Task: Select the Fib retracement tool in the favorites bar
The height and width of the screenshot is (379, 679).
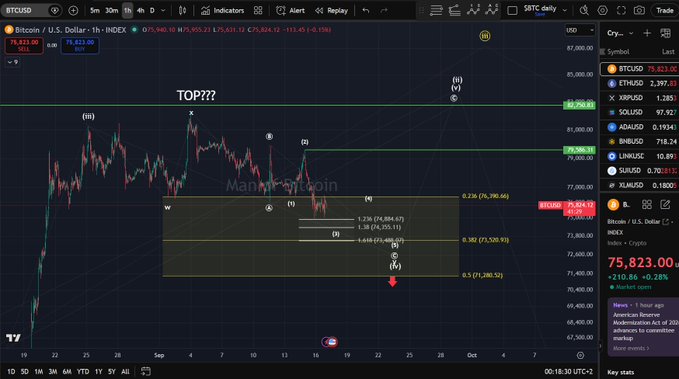Action: point(454,10)
